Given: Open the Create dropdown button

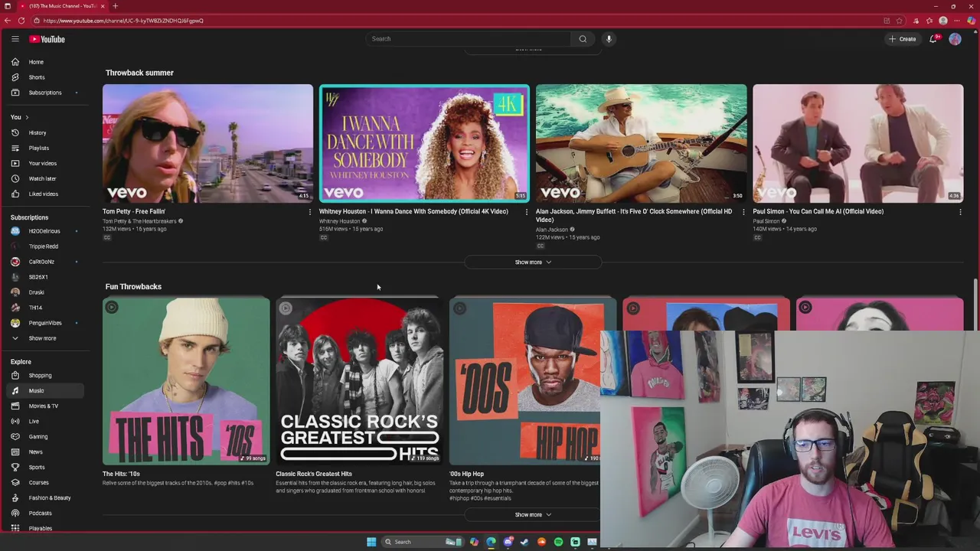Looking at the screenshot, I should (x=903, y=39).
